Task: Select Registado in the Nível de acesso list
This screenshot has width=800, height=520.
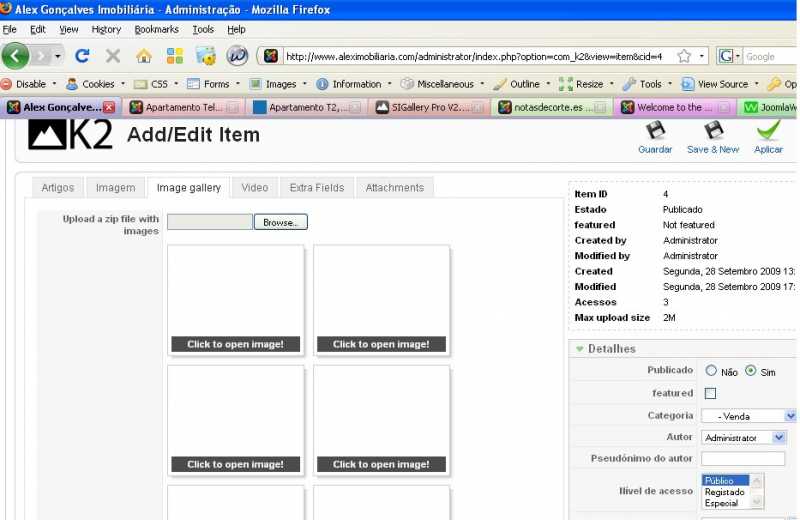Action: tap(724, 492)
